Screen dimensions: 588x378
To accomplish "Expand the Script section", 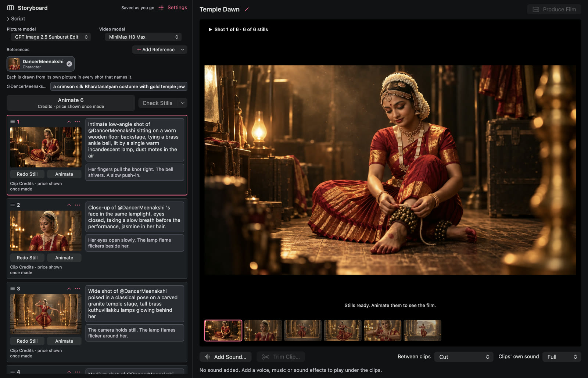I will point(16,19).
